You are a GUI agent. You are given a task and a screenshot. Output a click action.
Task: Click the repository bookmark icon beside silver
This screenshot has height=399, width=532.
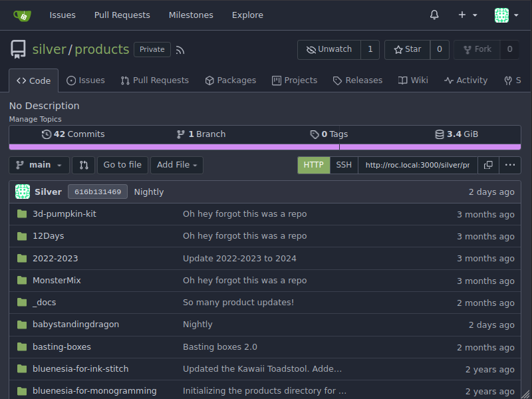point(18,49)
